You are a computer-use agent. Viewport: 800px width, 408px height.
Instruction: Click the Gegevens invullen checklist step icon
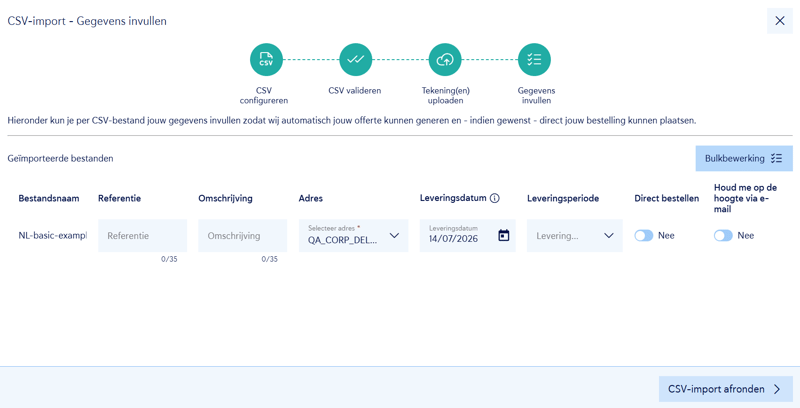point(534,60)
